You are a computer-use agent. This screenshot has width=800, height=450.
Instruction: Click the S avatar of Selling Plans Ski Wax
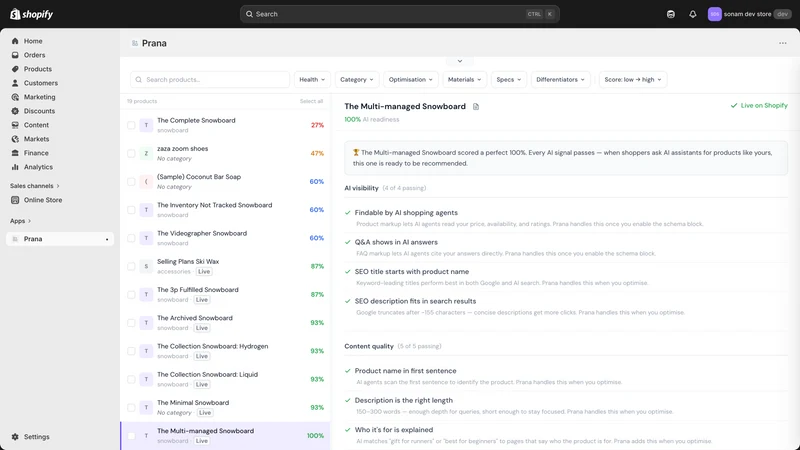coord(146,266)
